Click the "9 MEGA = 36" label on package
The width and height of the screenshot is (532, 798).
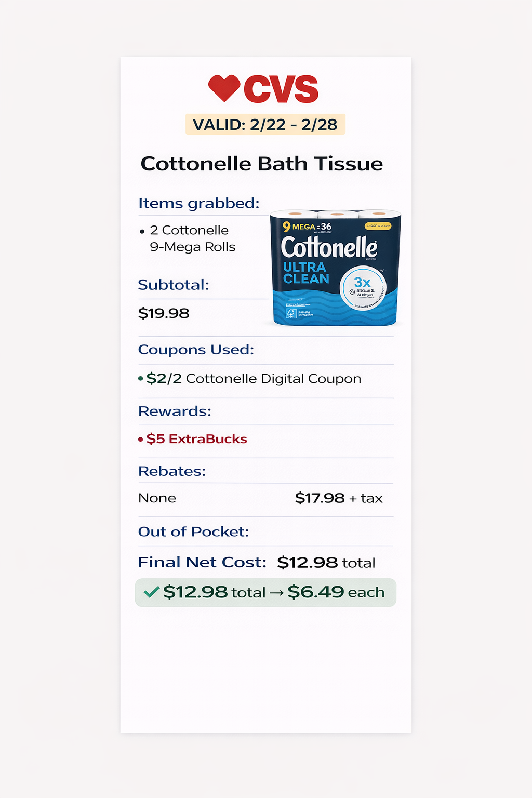307,227
